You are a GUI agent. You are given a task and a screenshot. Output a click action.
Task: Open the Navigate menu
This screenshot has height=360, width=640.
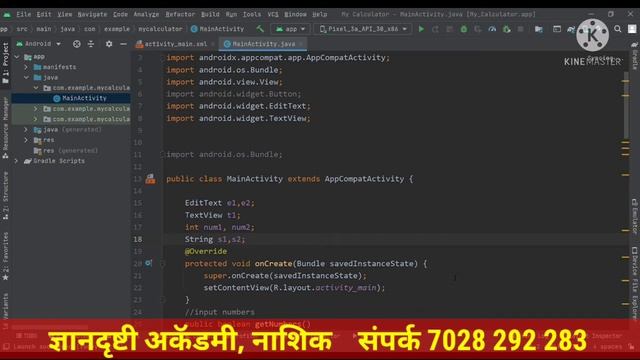[x=92, y=14]
